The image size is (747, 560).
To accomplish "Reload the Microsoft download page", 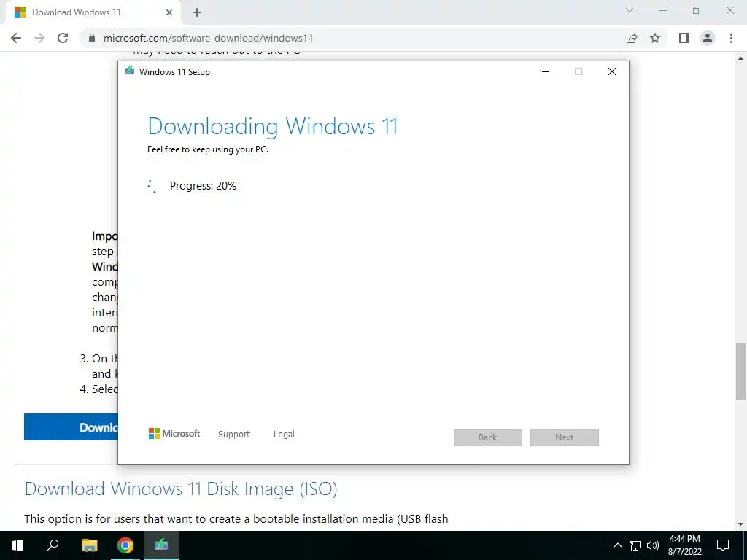I will coord(63,38).
